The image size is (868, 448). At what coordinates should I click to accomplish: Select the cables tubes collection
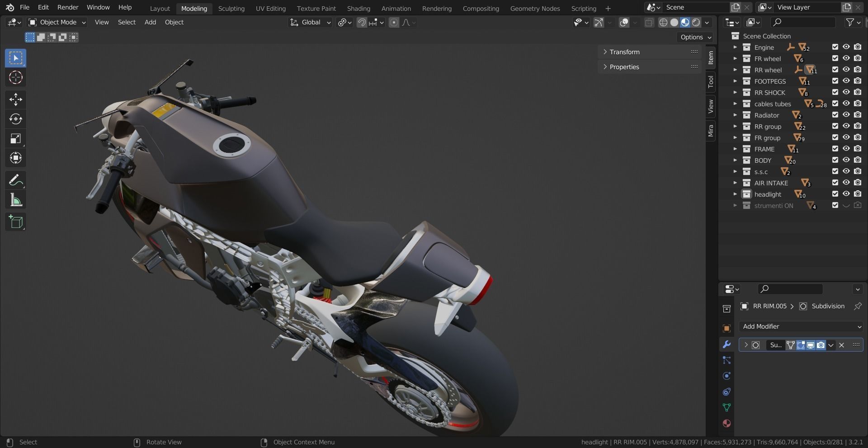[x=773, y=104]
